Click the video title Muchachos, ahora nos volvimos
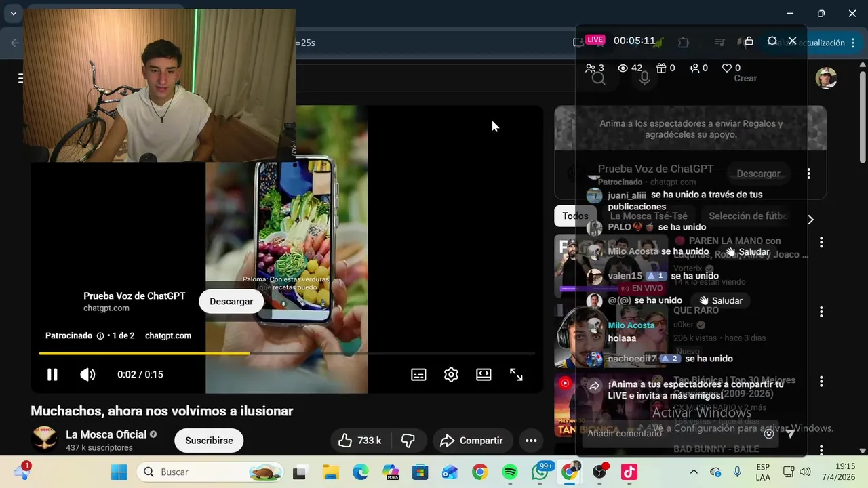The width and height of the screenshot is (868, 488). (x=161, y=411)
